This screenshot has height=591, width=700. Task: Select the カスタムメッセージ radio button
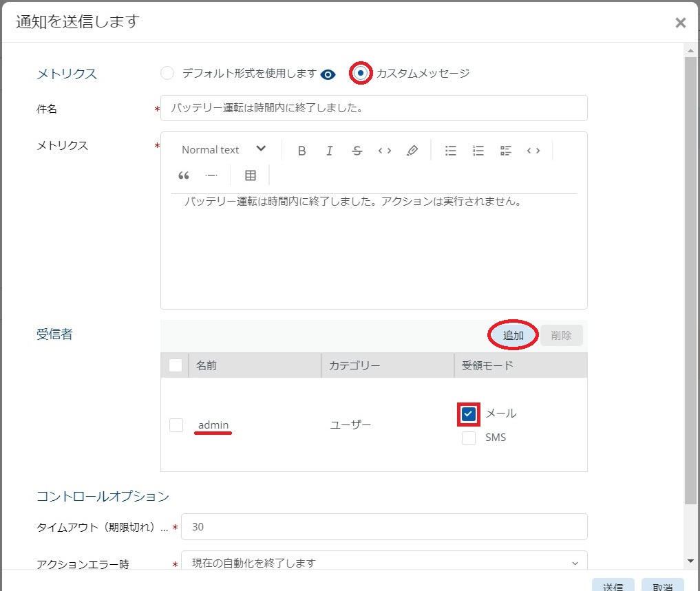coord(360,73)
